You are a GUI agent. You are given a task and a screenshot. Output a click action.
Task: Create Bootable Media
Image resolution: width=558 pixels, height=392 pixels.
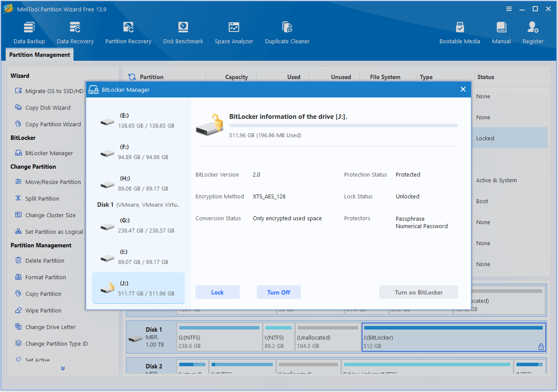(460, 33)
